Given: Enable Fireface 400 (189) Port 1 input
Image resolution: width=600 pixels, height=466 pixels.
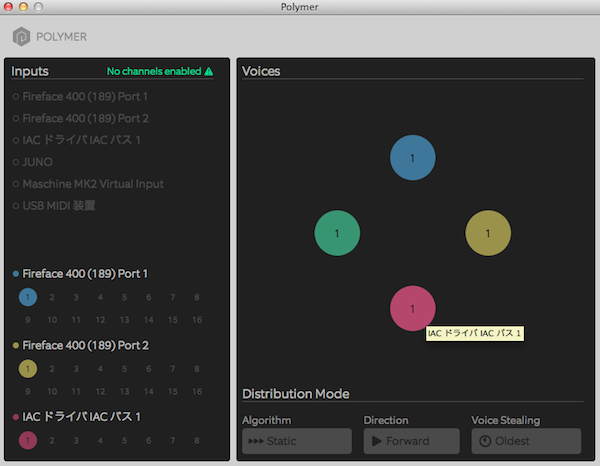Looking at the screenshot, I should click(x=80, y=96).
